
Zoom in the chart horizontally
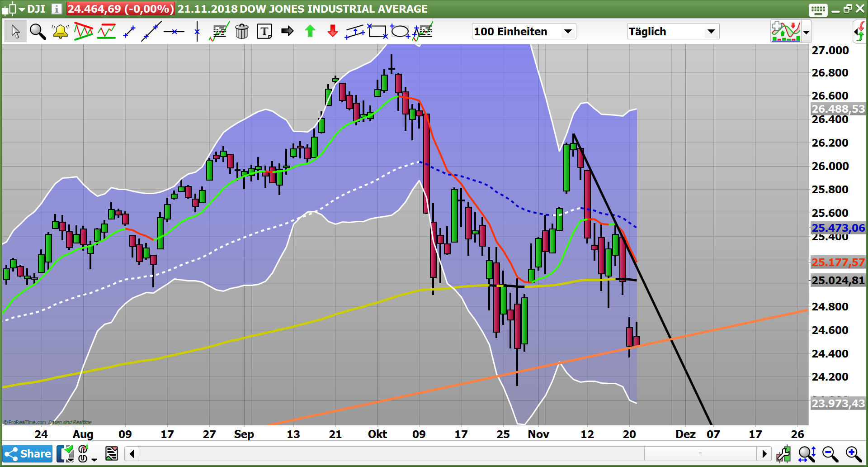[853, 454]
